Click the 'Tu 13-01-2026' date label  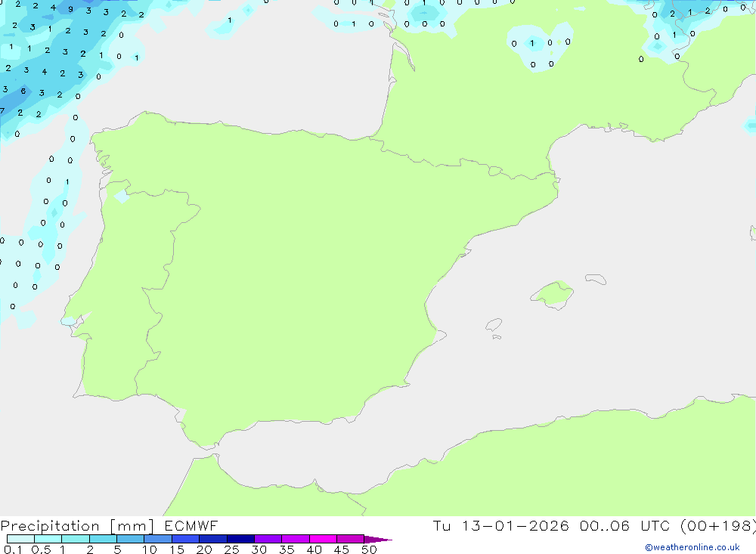(x=500, y=526)
